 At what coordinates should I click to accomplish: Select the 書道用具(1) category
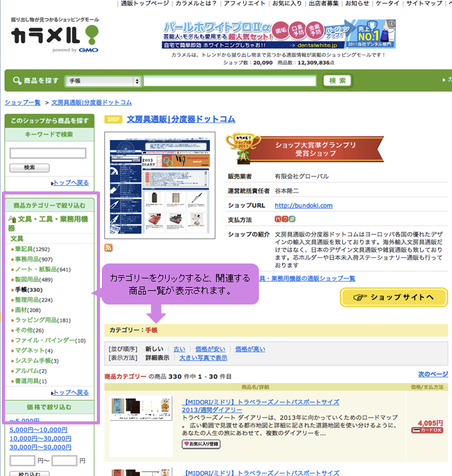pos(30,381)
